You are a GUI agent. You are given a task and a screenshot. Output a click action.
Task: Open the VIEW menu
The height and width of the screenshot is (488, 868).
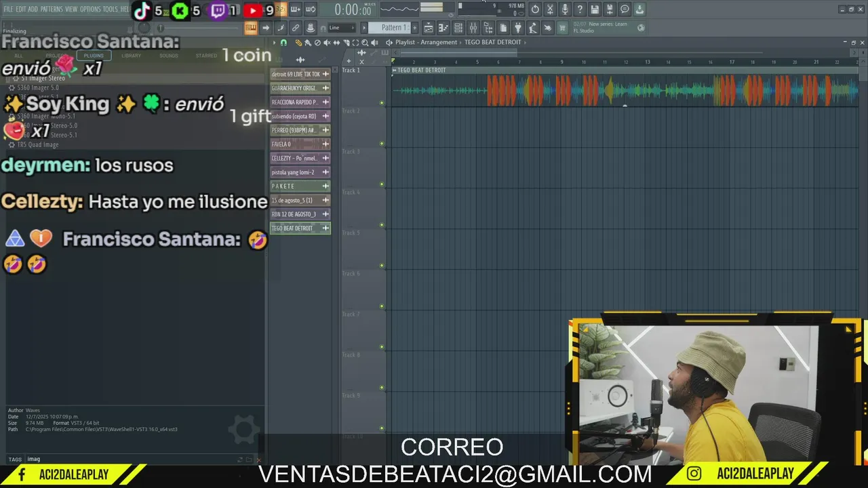pos(71,9)
